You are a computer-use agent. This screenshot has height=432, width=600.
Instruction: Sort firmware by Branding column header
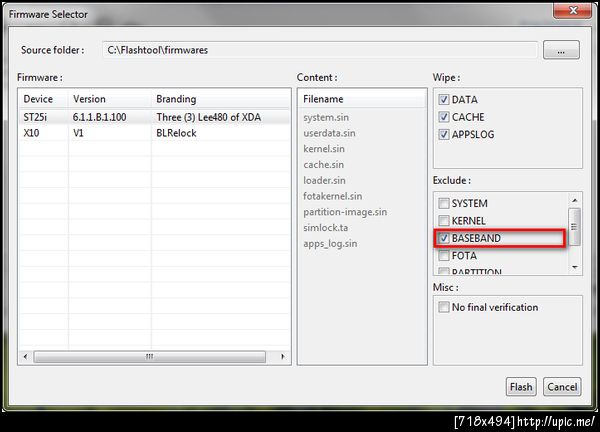pyautogui.click(x=220, y=99)
